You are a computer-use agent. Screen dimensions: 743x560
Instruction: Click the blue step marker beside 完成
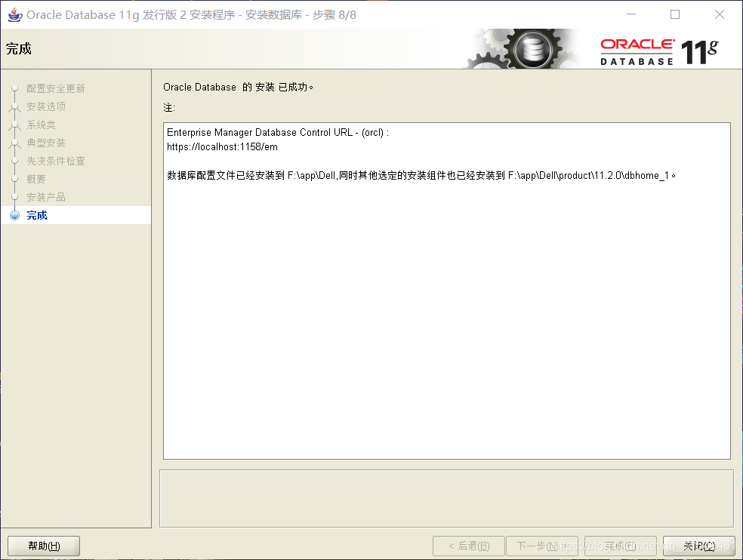click(14, 215)
